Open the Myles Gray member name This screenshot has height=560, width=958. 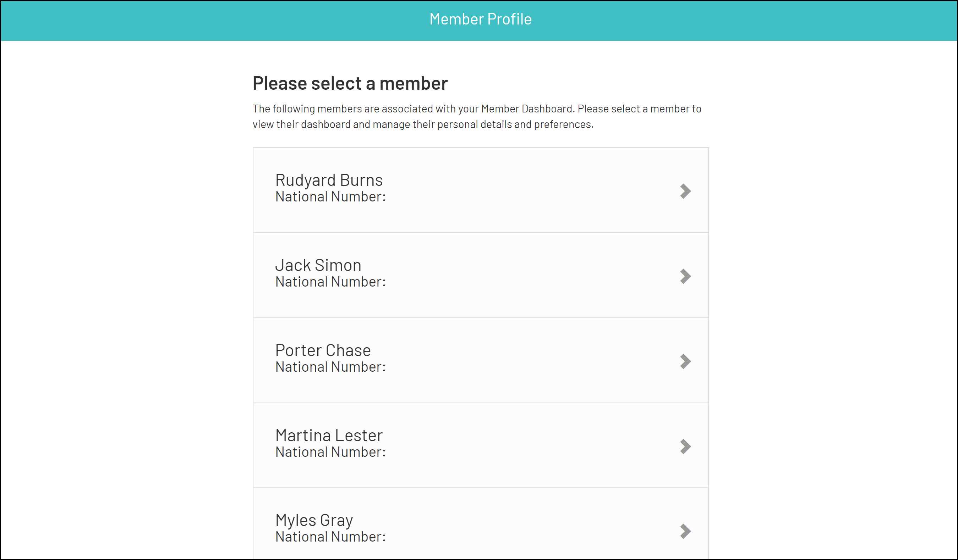click(314, 520)
